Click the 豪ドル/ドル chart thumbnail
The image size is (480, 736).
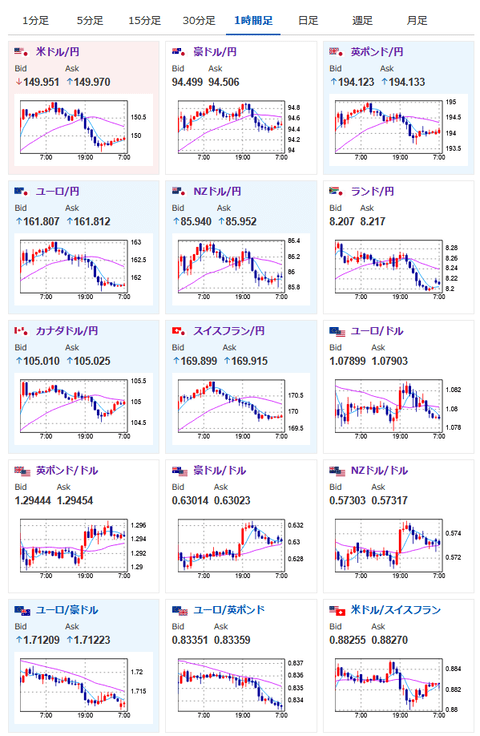tap(241, 548)
